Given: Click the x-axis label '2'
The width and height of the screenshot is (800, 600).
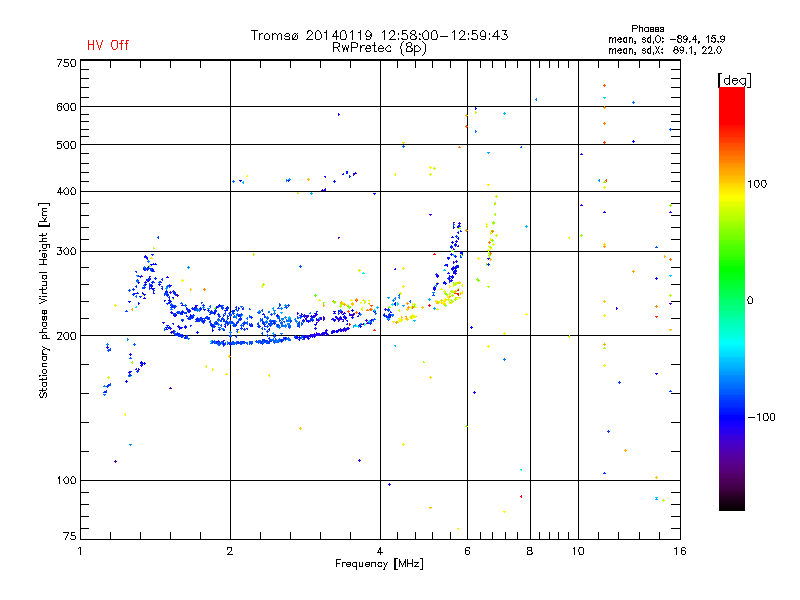Looking at the screenshot, I should [230, 551].
